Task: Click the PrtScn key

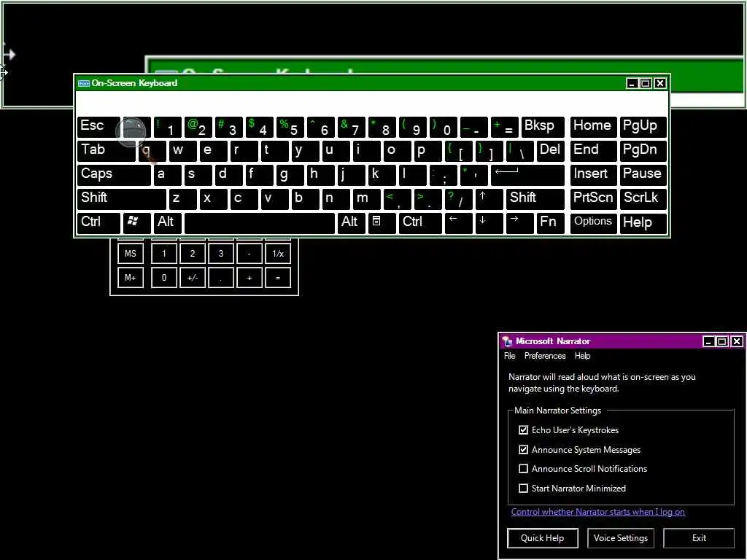Action: coord(593,198)
